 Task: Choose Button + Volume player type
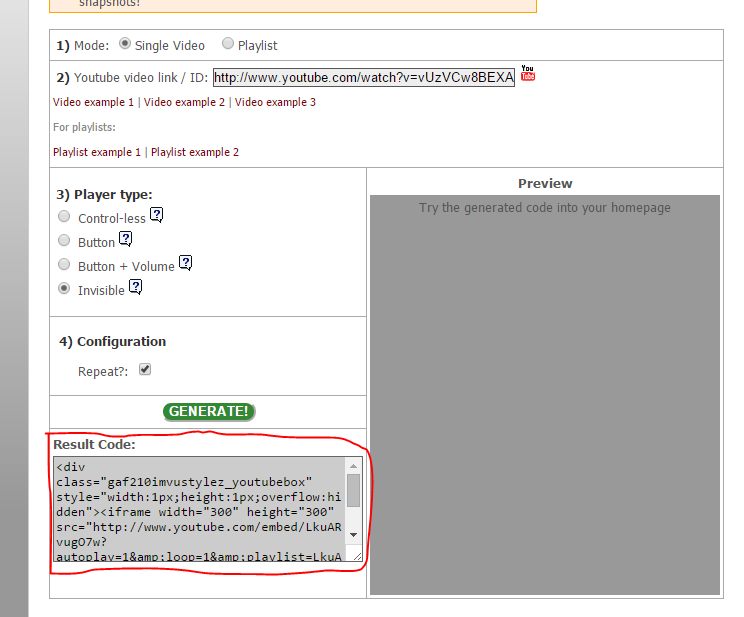coord(64,264)
